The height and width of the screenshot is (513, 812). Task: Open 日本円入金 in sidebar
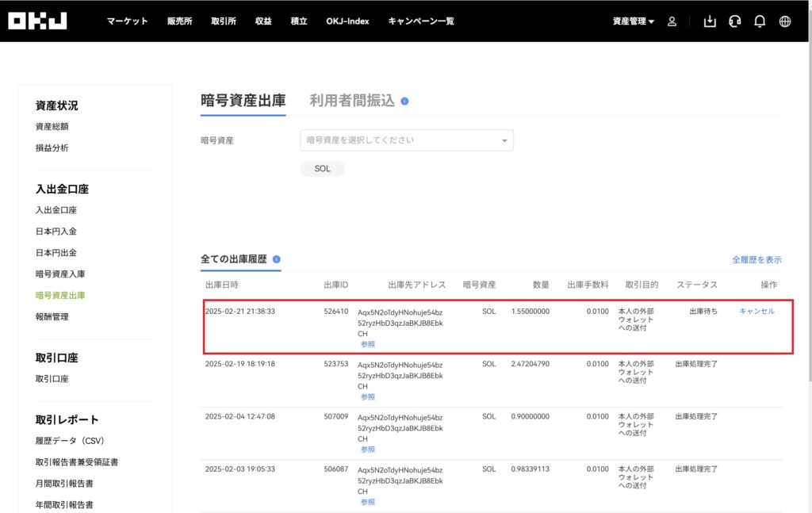[56, 232]
